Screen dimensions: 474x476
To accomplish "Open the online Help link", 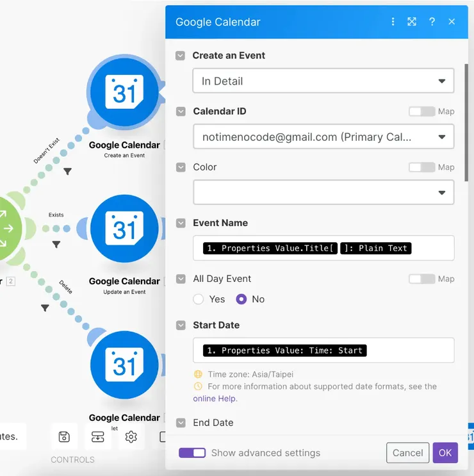I will [215, 398].
